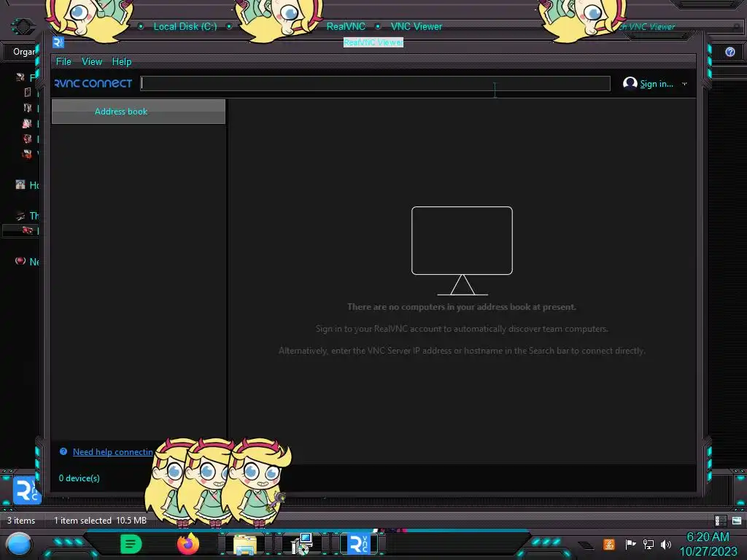Click the Organize button in Explorer
The width and height of the screenshot is (747, 560).
(x=24, y=52)
